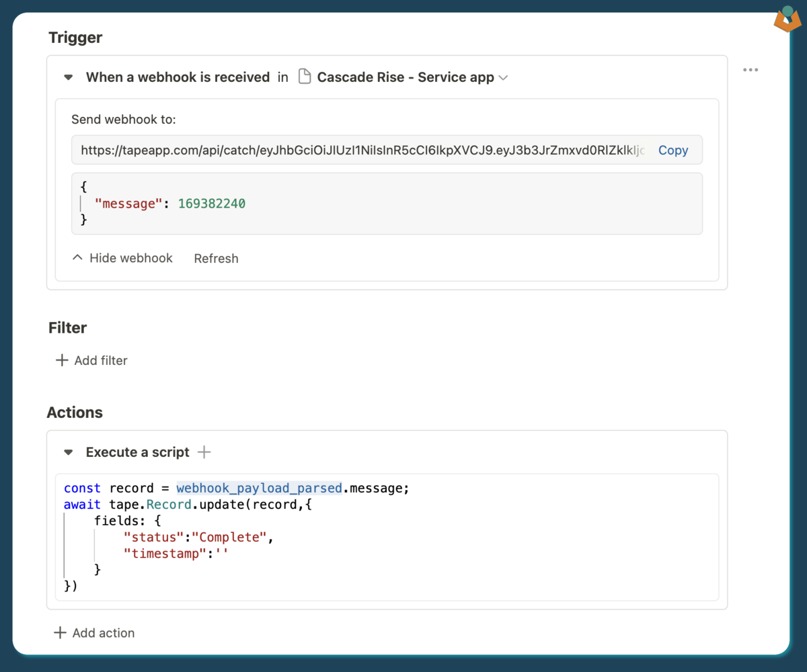This screenshot has height=672, width=807.
Task: Click the message value 169382240 in payload
Action: click(211, 203)
